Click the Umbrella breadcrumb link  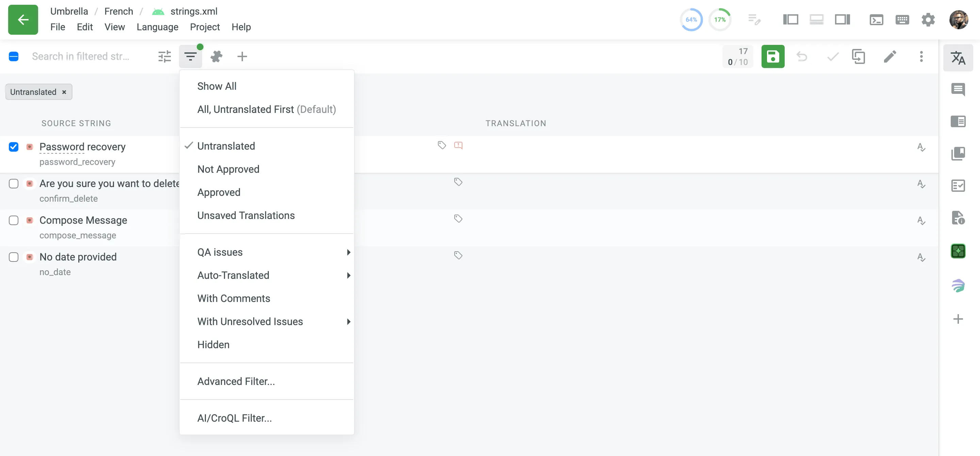[x=69, y=11]
